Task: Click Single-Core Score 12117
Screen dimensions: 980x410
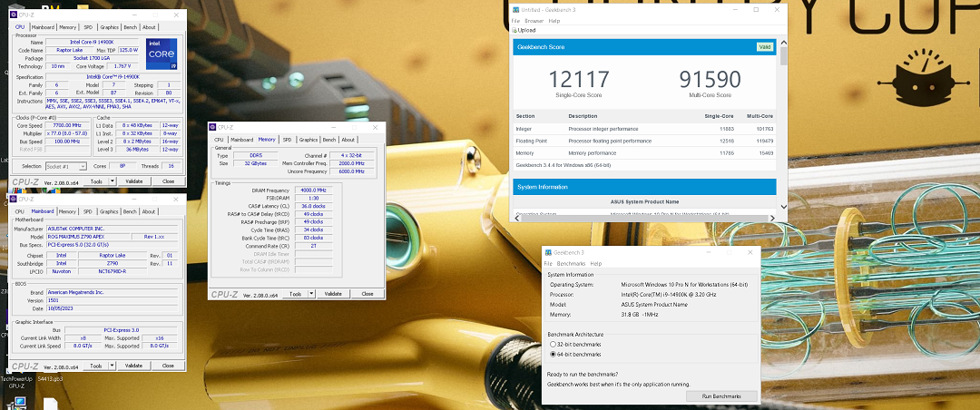Action: click(579, 80)
